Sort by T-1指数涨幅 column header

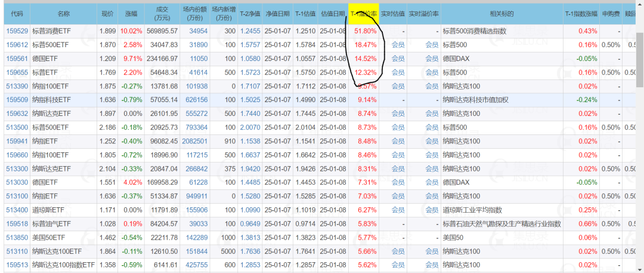point(581,14)
